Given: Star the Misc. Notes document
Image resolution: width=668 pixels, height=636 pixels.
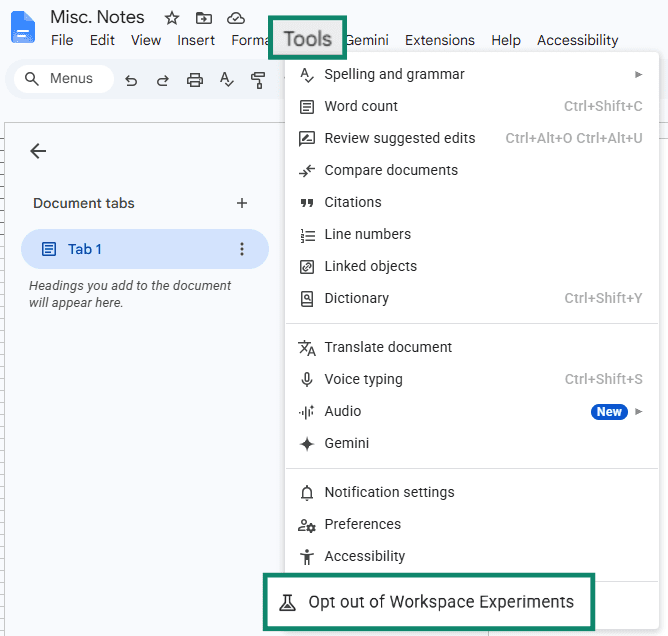Looking at the screenshot, I should (172, 18).
